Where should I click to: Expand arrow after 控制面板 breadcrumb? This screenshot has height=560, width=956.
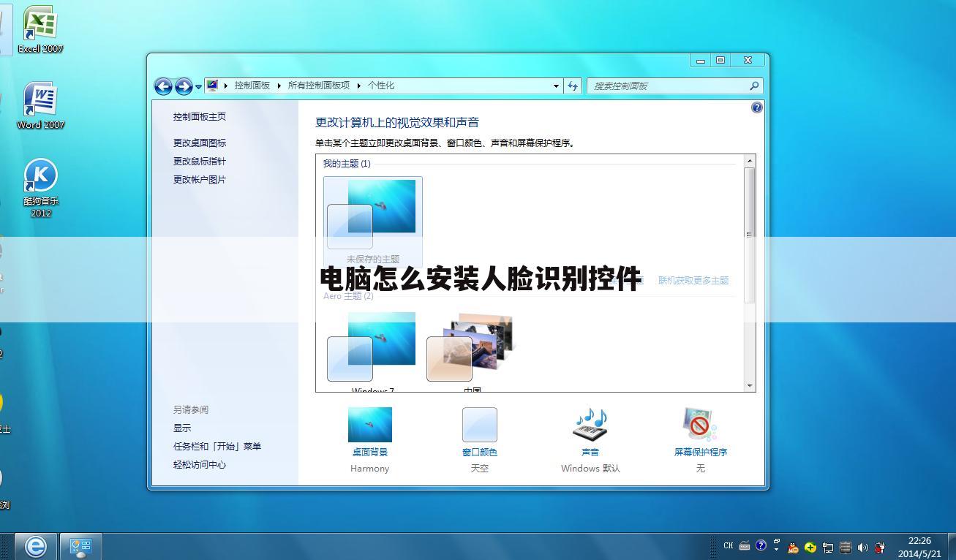click(279, 86)
